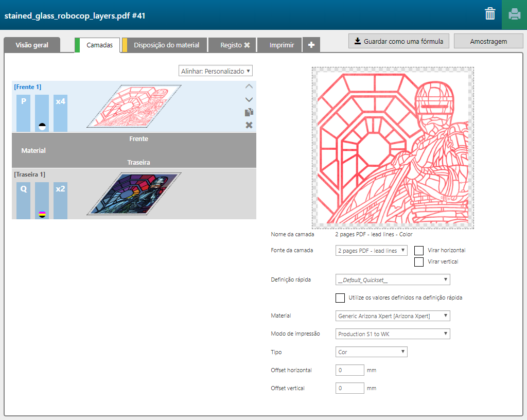The height and width of the screenshot is (420, 527).
Task: Click the large lead lines preview image
Action: pos(393,148)
